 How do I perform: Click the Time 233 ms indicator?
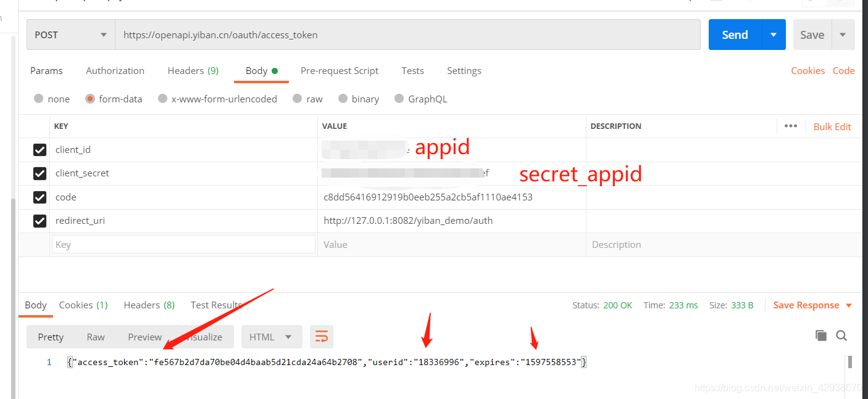pos(670,305)
